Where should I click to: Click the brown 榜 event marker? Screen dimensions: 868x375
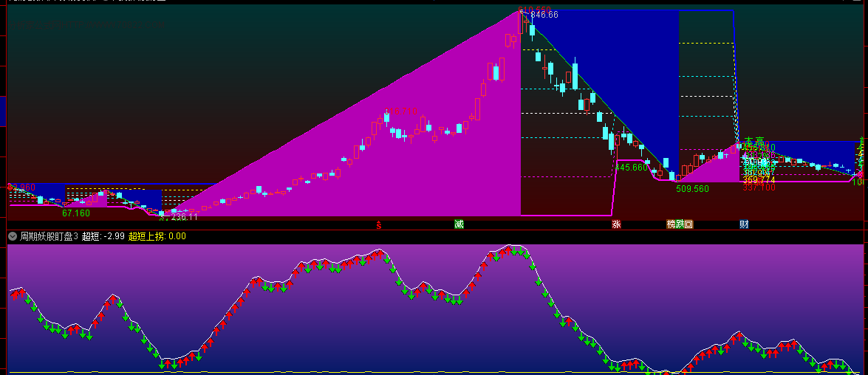671,224
